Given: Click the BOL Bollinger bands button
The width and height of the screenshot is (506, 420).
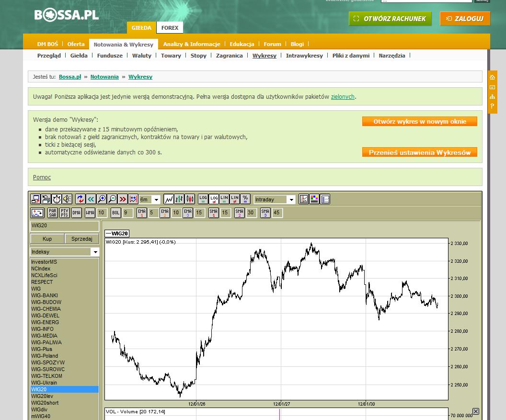Looking at the screenshot, I should point(116,213).
